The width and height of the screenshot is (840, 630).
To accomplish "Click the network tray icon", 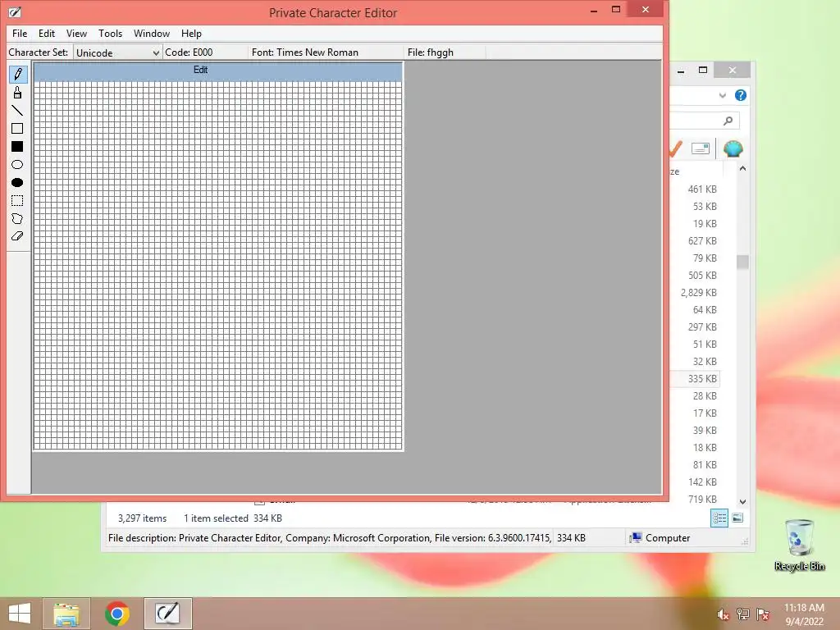I will tap(743, 614).
